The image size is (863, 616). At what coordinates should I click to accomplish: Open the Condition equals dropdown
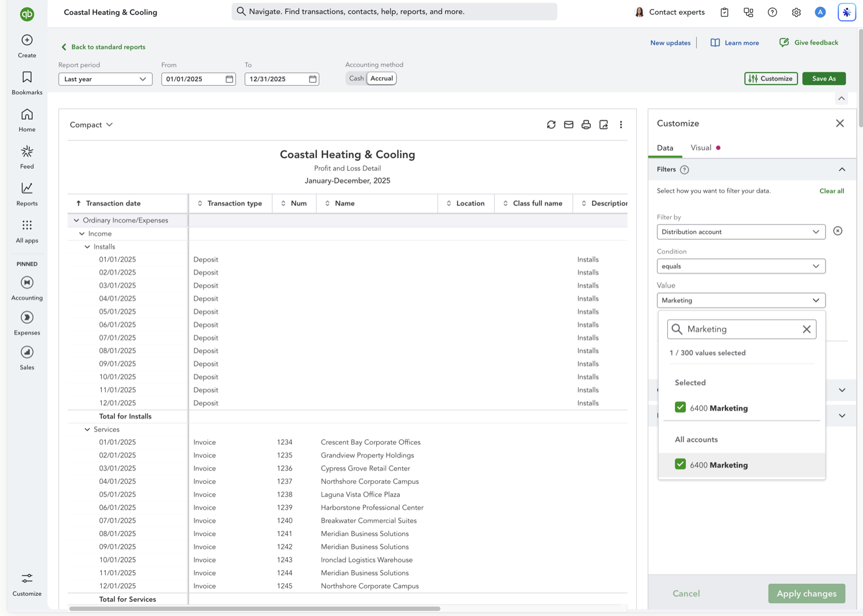click(741, 266)
